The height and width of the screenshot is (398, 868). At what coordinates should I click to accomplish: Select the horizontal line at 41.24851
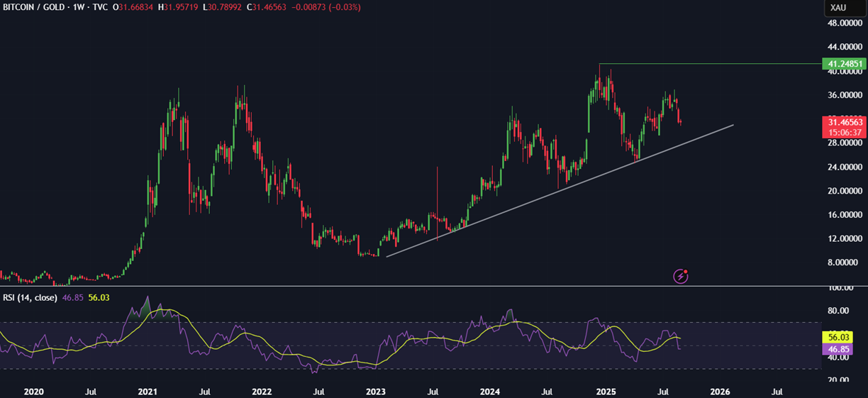[x=709, y=64]
